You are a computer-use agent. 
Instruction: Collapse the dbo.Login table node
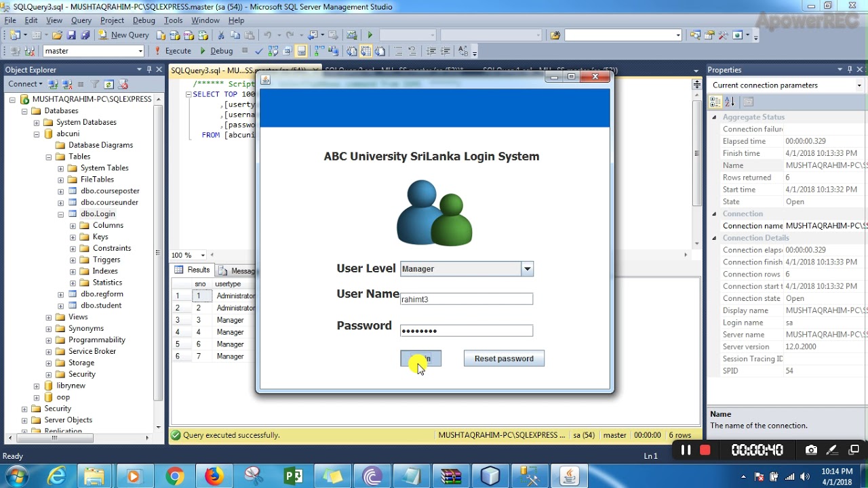coord(61,214)
